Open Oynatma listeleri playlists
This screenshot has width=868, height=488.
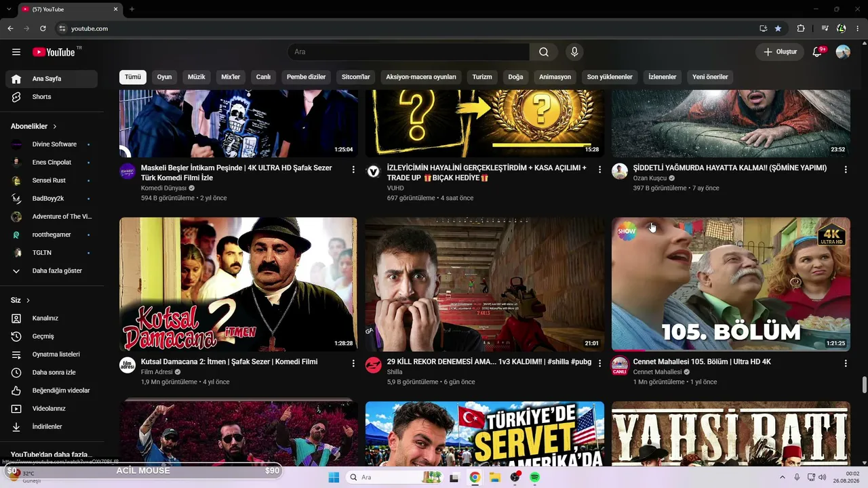[52, 354]
